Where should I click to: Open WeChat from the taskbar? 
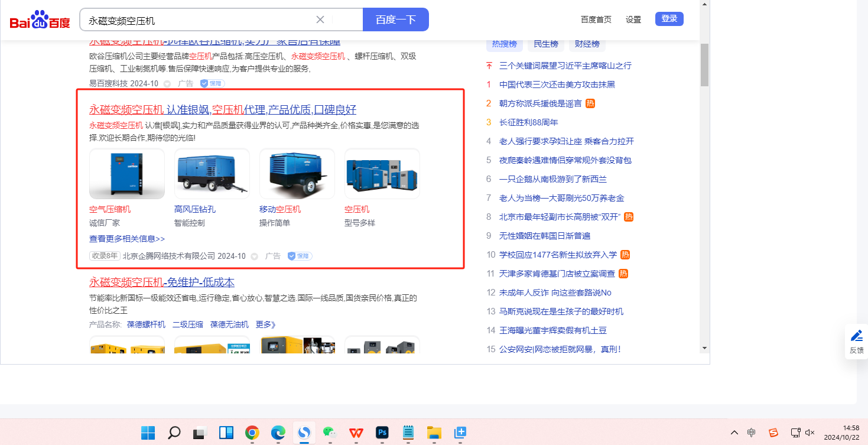coord(330,433)
